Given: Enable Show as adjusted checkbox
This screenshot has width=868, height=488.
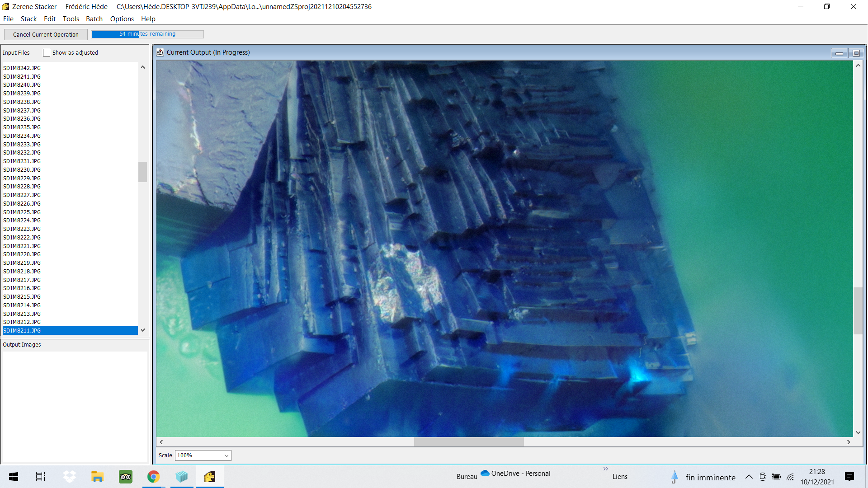Looking at the screenshot, I should pos(47,53).
